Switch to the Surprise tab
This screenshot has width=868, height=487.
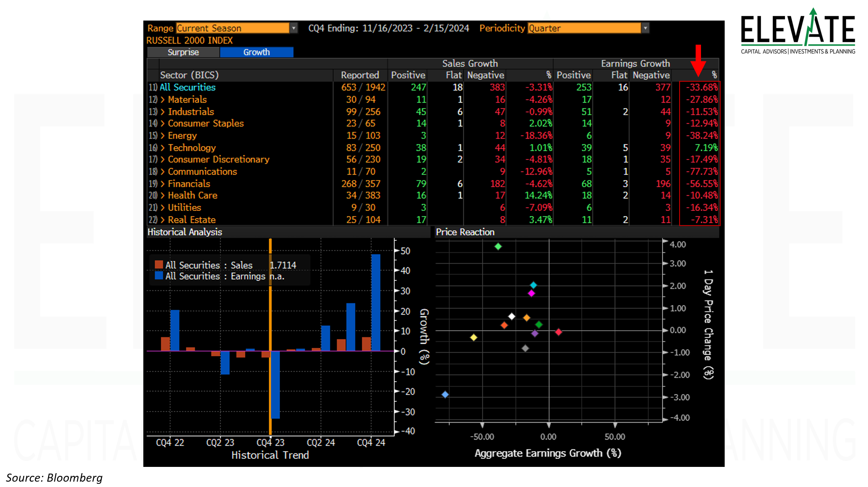point(183,52)
